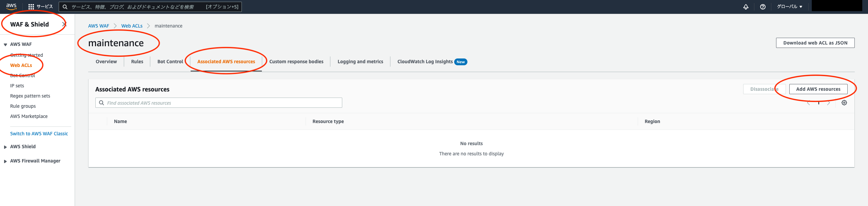Viewport: 868px width, 206px height.
Task: Click the AWS logo home icon
Action: click(x=11, y=6)
